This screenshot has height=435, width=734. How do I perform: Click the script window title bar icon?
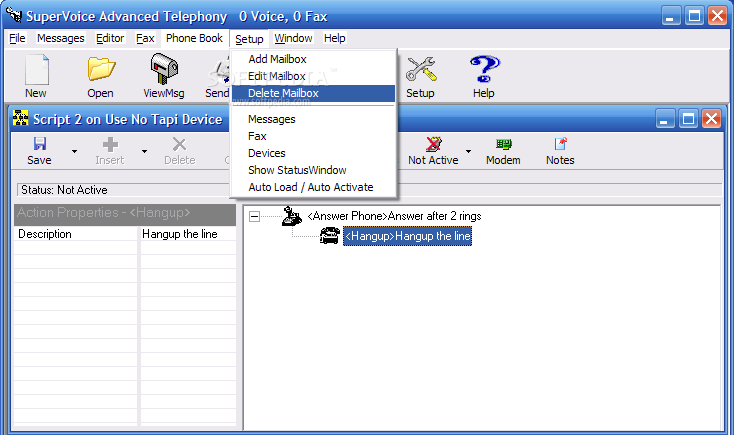pos(20,118)
